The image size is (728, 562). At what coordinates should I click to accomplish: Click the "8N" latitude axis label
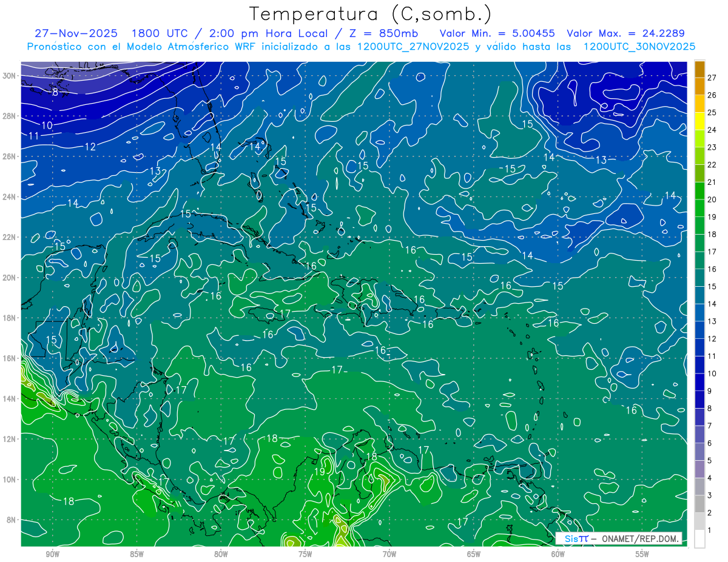click(x=12, y=520)
